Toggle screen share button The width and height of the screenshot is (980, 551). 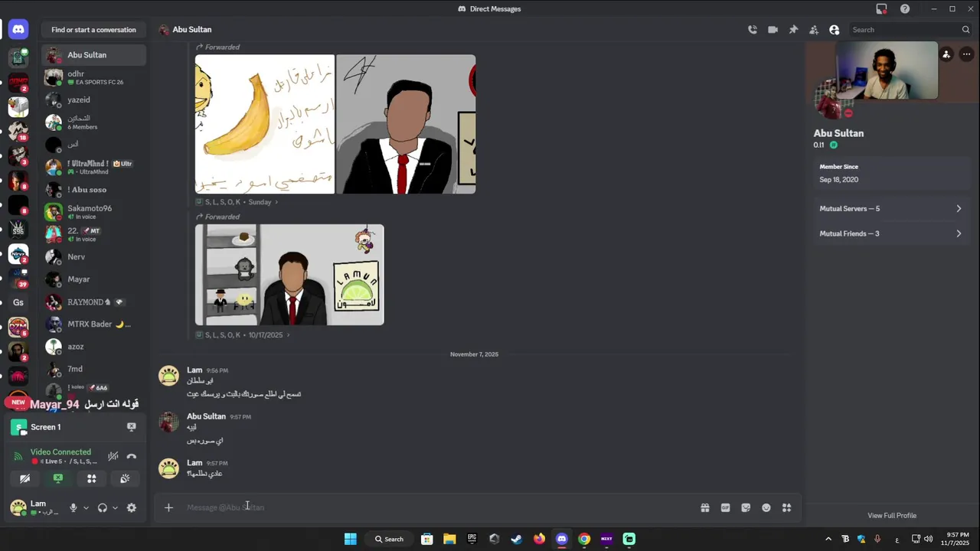tap(58, 478)
